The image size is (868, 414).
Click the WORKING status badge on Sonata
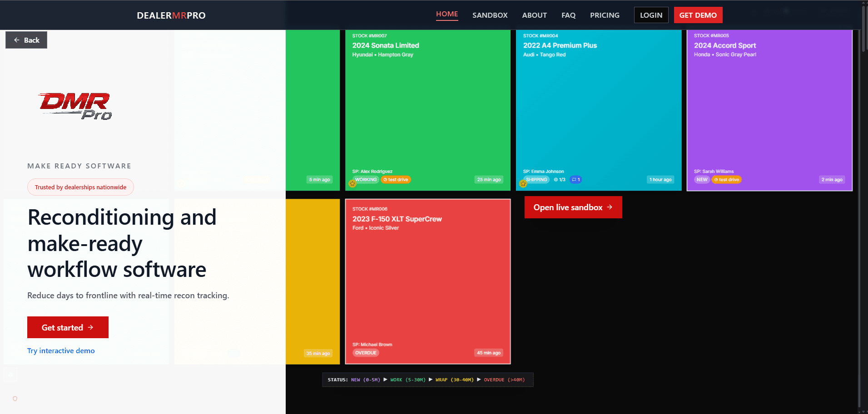point(366,180)
